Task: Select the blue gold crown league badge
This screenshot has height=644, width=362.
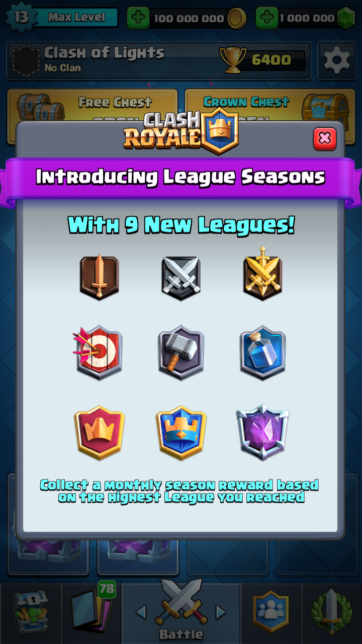Action: tap(181, 433)
